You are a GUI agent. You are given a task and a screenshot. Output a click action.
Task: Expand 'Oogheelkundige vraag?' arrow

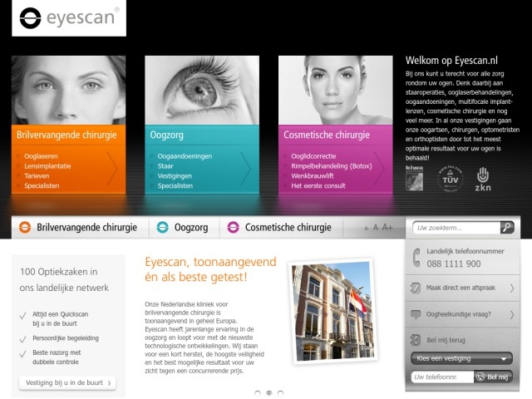(x=511, y=314)
